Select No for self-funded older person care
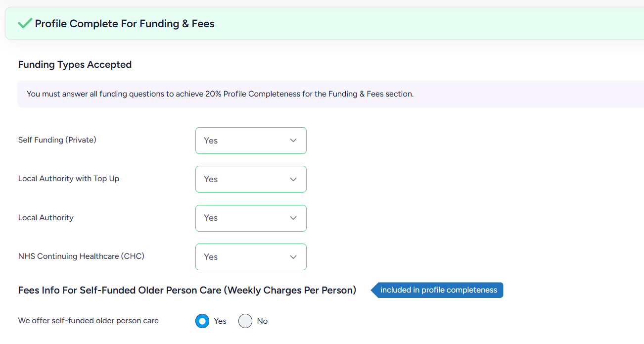The height and width of the screenshot is (344, 644). pos(245,321)
